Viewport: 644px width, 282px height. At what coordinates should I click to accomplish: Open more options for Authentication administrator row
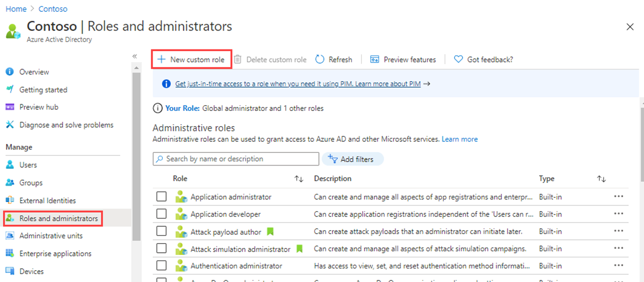619,266
